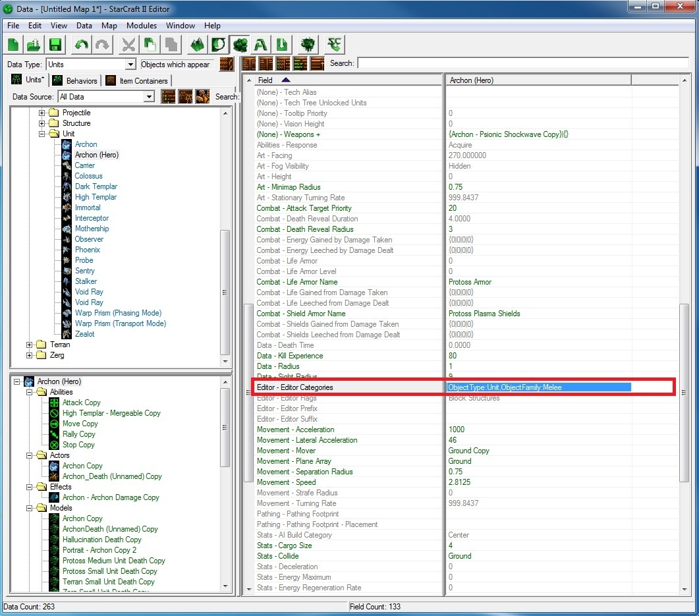The image size is (699, 616).
Task: Click the field Search input box
Action: click(523, 63)
